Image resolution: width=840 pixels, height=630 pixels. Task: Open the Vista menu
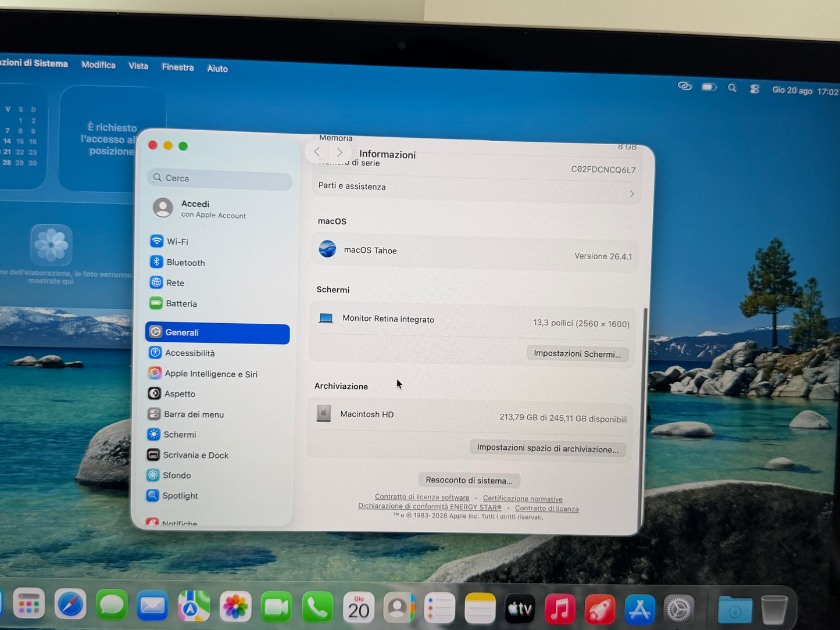pos(138,66)
